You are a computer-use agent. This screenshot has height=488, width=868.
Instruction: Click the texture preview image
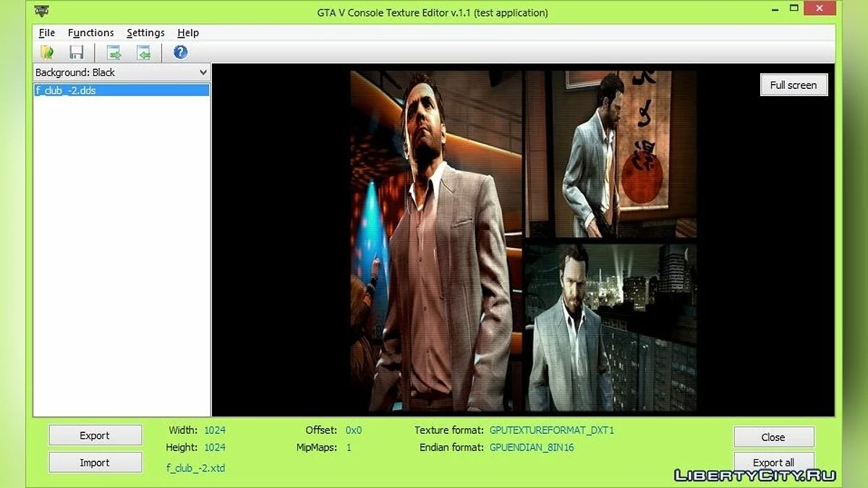pyautogui.click(x=523, y=241)
